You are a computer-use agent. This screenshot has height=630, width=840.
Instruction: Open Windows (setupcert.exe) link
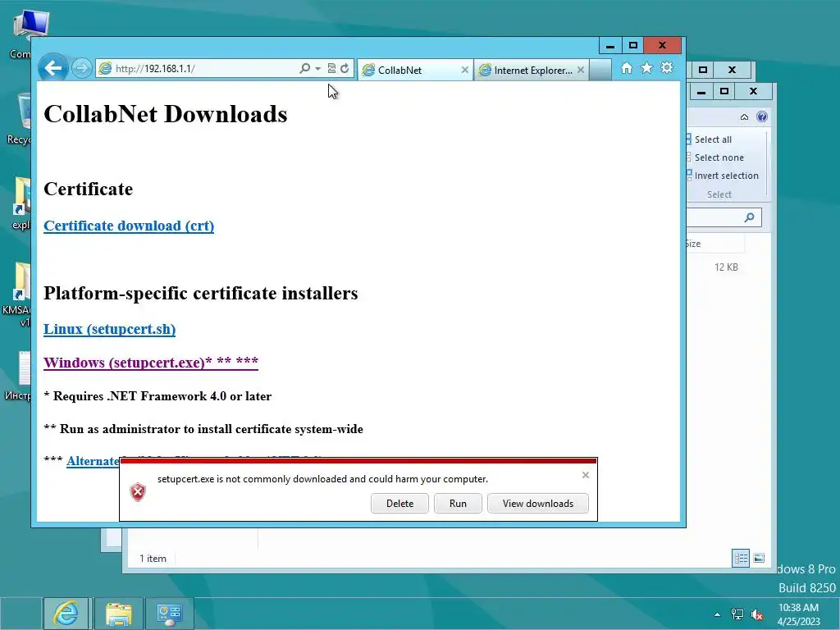[151, 362]
